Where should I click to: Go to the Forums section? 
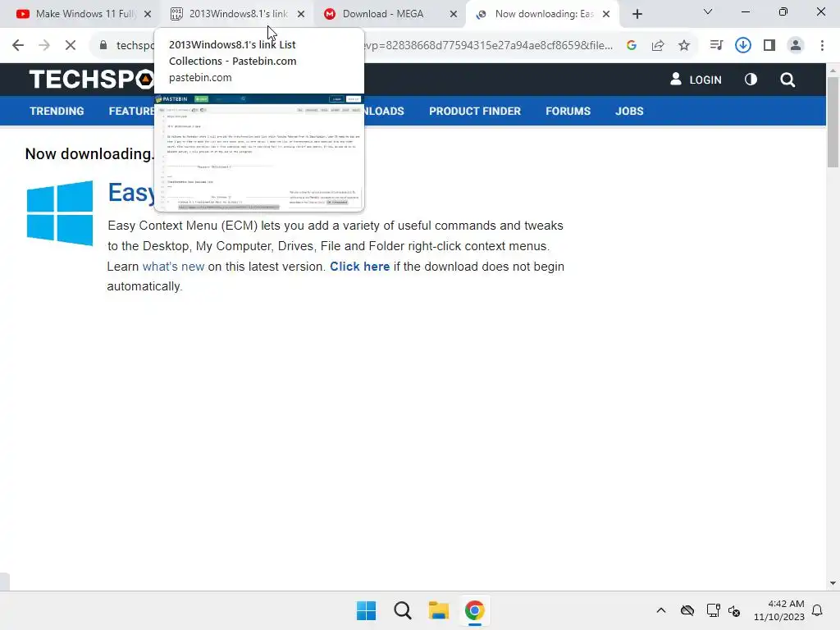point(568,111)
